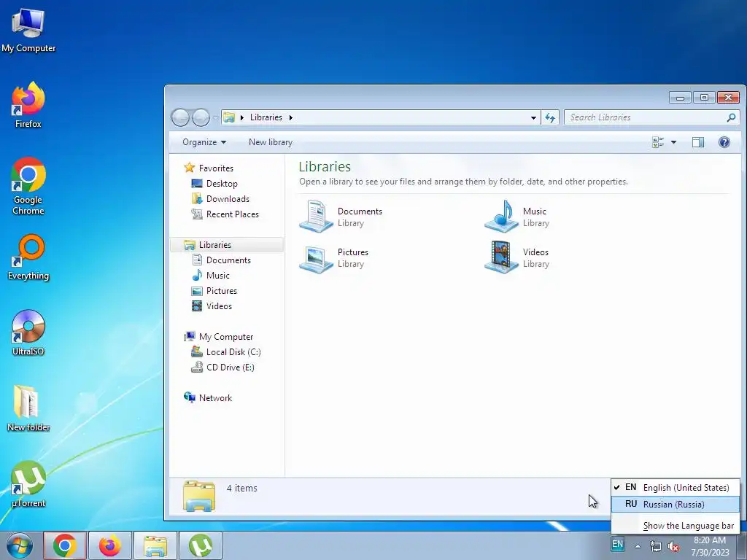Click the '4 items' details pane text
The width and height of the screenshot is (747, 560).
click(241, 488)
